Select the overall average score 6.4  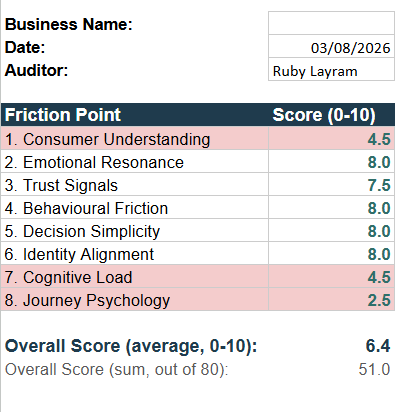(x=378, y=346)
